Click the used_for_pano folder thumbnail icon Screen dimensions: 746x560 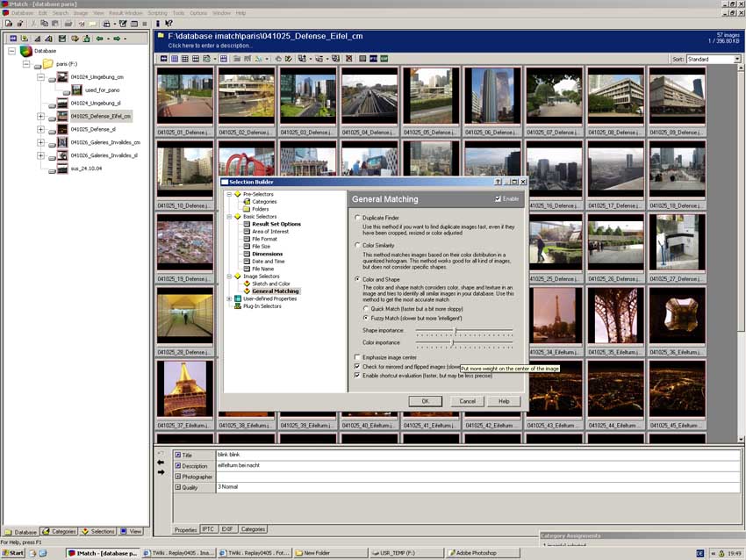point(76,90)
